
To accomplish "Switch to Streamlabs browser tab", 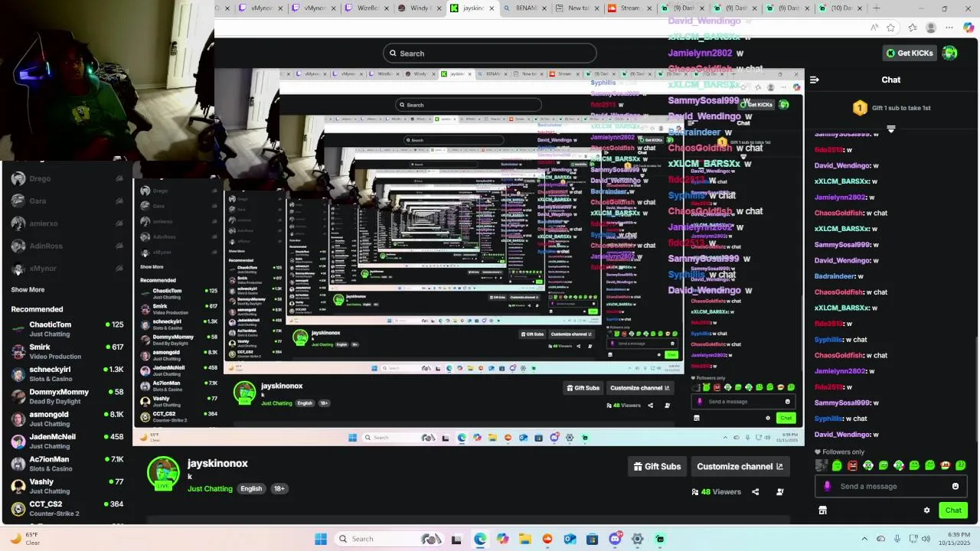I will click(x=630, y=8).
